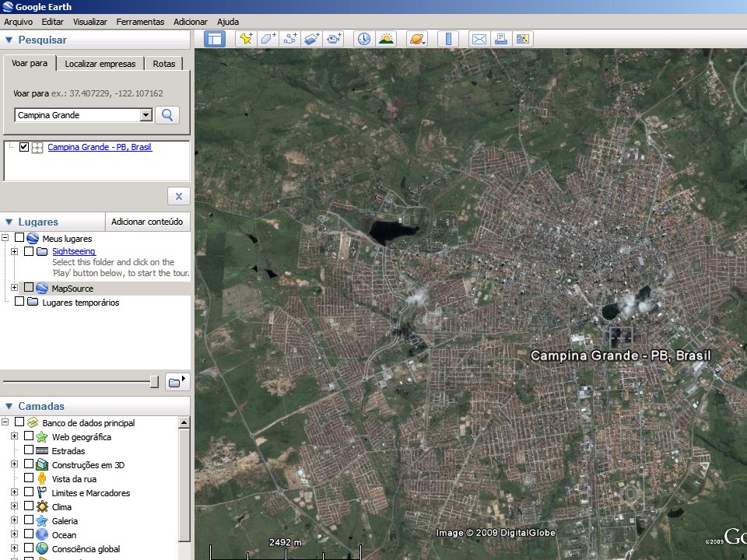
Task: Enable the Vista da rua checkbox
Action: point(29,478)
